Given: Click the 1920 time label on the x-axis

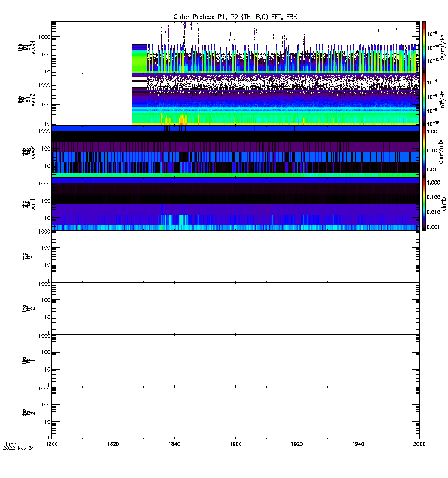Looking at the screenshot, I should click(297, 444).
